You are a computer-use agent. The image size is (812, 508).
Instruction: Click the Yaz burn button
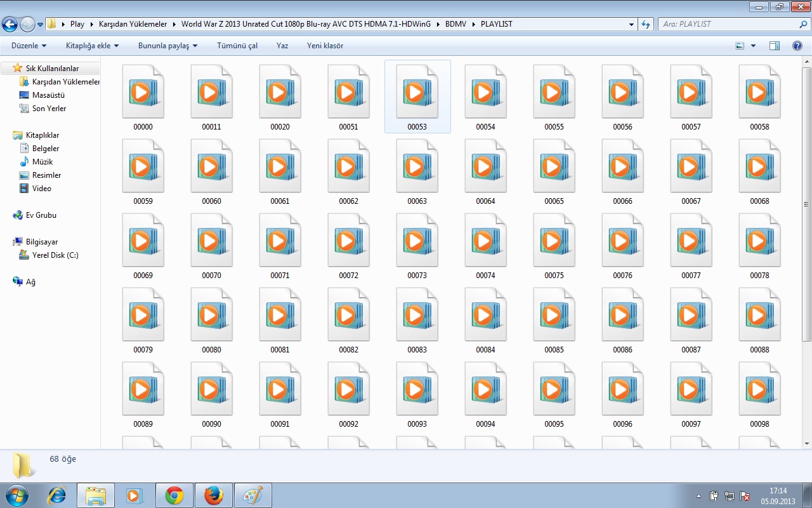click(282, 46)
